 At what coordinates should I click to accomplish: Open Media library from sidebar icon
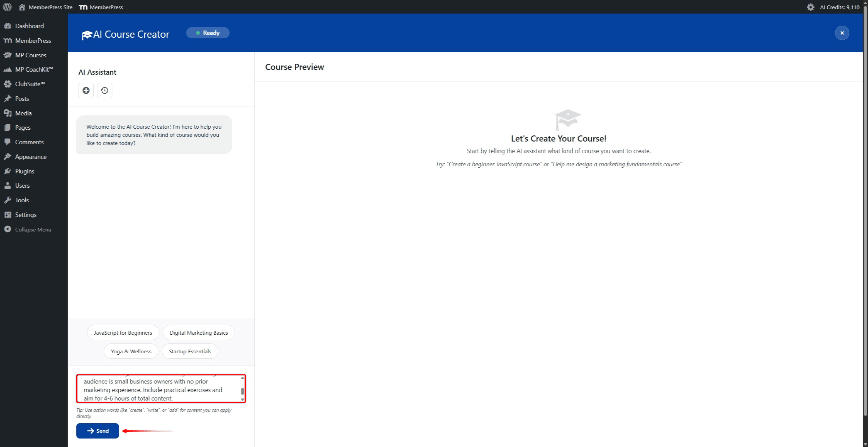[8, 113]
